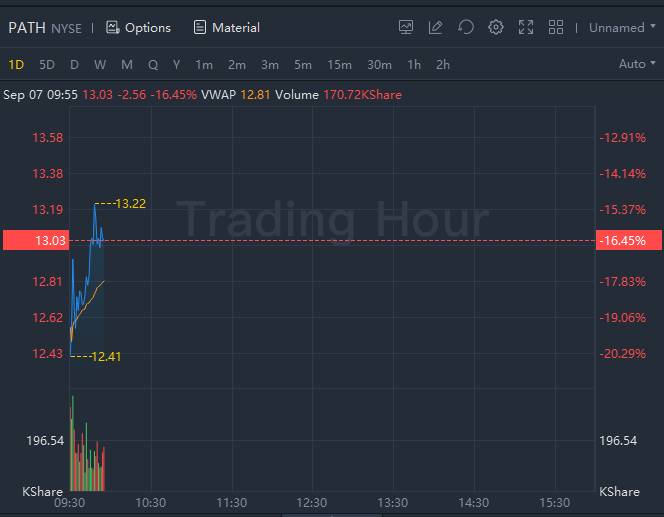Click the Material document icon
The height and width of the screenshot is (517, 664).
pyautogui.click(x=200, y=27)
